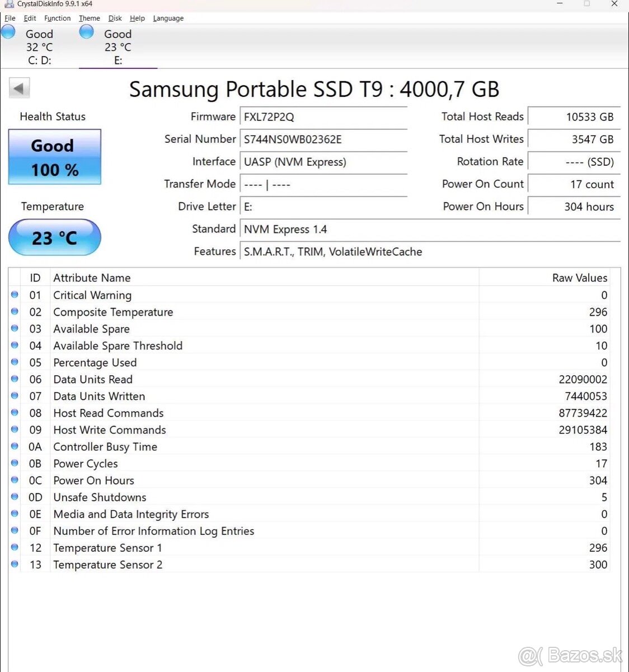
Task: Click status dot of Power Cycles row
Action: tap(15, 463)
